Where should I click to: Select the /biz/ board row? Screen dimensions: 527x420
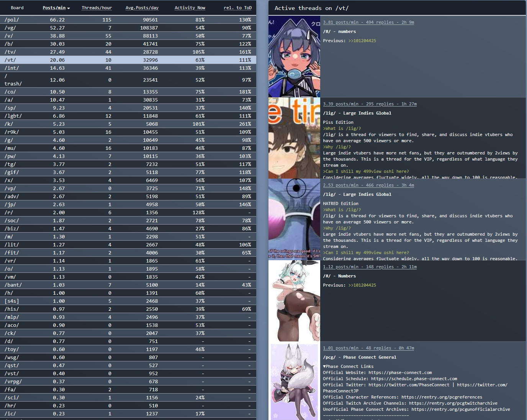coord(128,228)
